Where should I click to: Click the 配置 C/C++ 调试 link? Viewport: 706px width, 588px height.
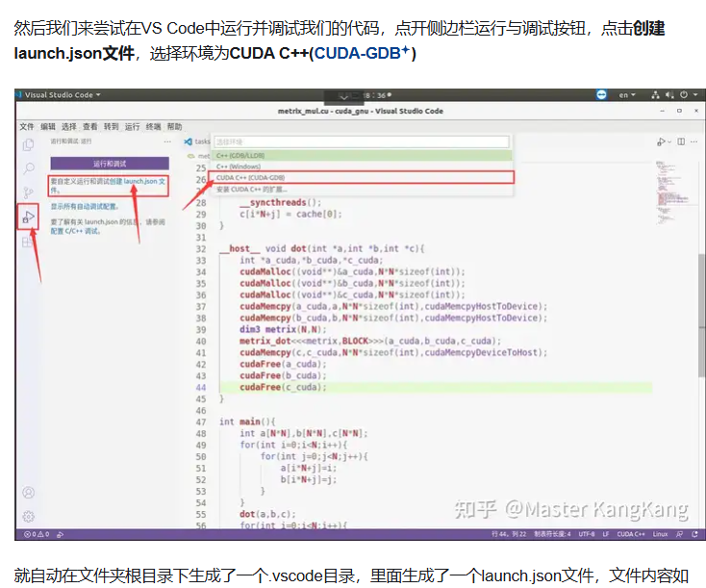[x=75, y=231]
